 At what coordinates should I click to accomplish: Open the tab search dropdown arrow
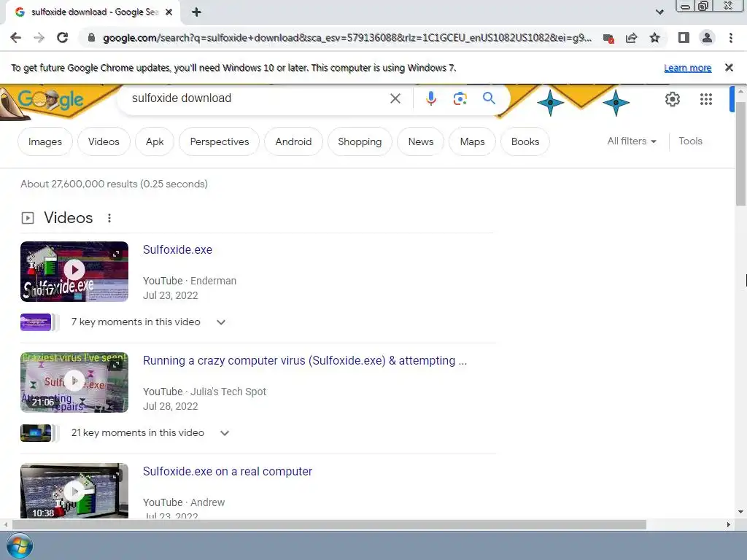(659, 12)
